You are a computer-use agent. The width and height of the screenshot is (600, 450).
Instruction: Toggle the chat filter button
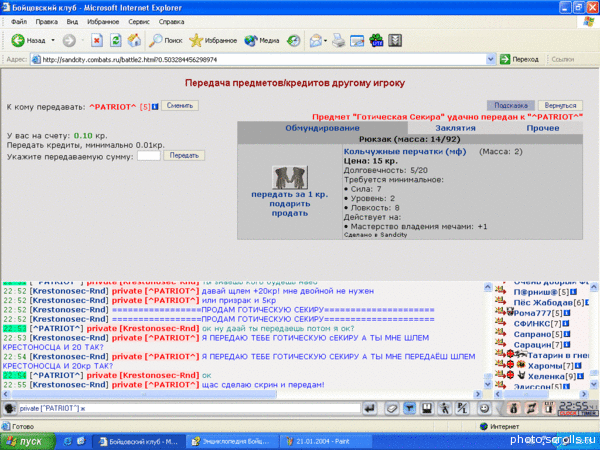point(410,409)
